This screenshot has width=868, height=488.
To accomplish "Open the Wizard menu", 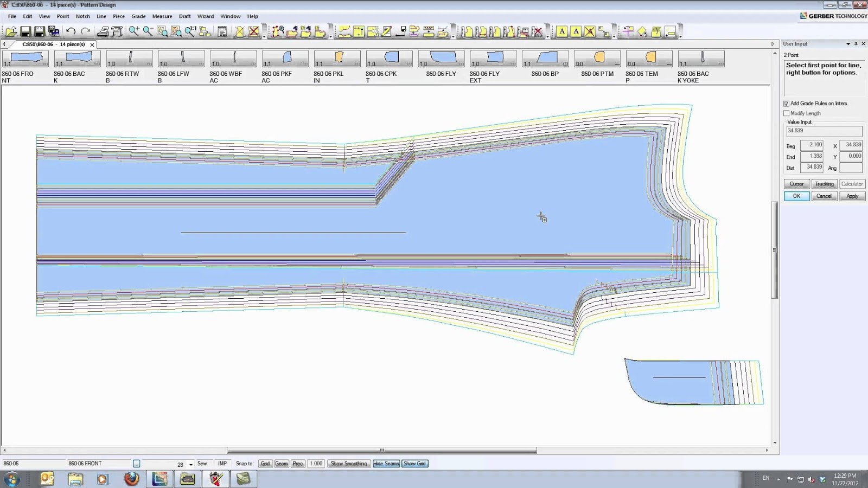I will (x=206, y=16).
